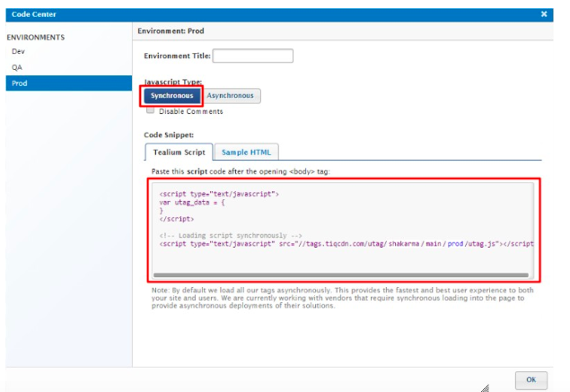Click the code snippet horizontal scrollbar
The image size is (570, 392).
(x=341, y=275)
